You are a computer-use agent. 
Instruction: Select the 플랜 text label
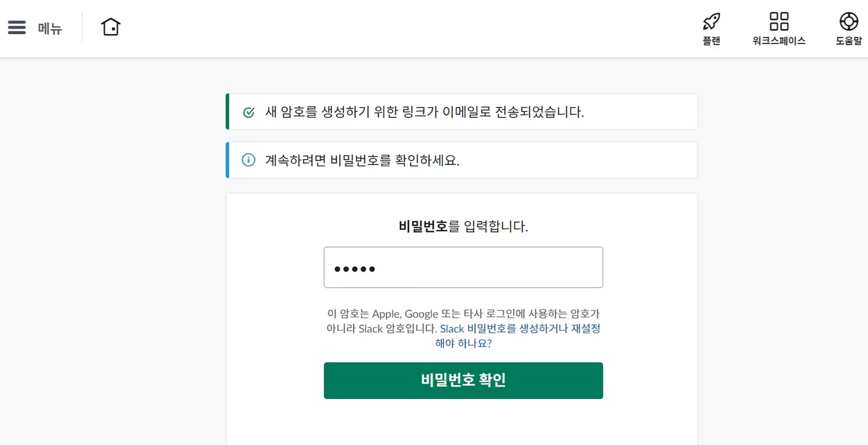pos(711,41)
